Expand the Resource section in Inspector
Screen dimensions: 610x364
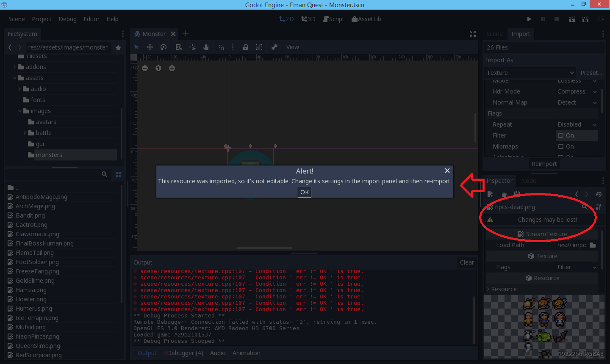tap(488, 289)
